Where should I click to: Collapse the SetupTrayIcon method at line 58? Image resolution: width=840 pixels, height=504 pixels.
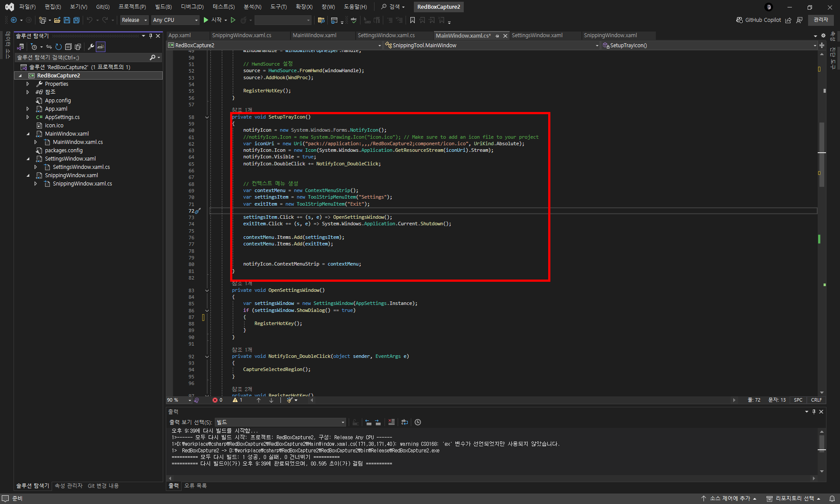click(x=207, y=117)
